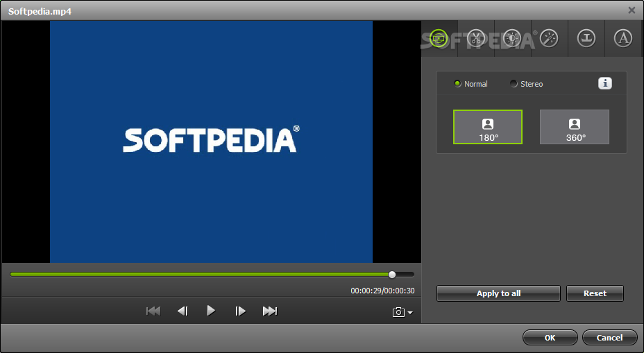The height and width of the screenshot is (353, 644).
Task: Click the playback progress slider handle
Action: click(x=392, y=275)
